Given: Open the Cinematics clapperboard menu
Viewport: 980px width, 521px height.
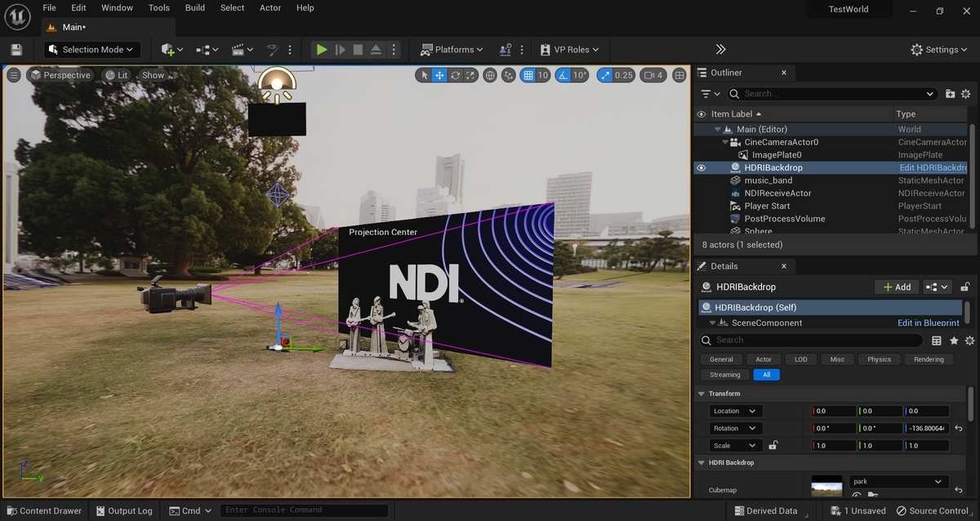Looking at the screenshot, I should click(242, 50).
